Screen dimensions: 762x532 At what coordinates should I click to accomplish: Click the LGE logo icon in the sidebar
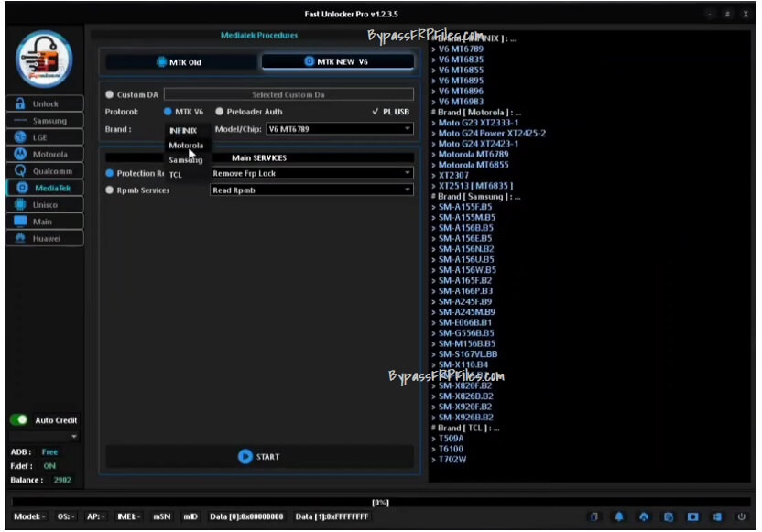coord(20,137)
